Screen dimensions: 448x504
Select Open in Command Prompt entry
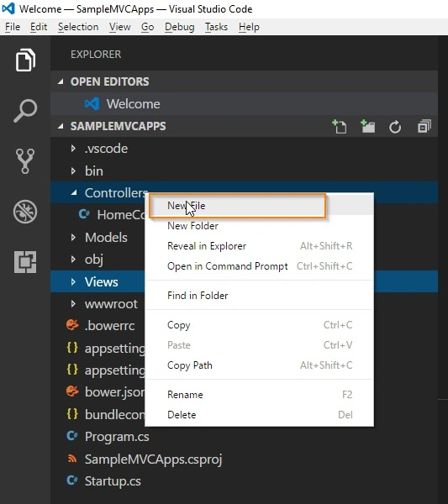260,266
